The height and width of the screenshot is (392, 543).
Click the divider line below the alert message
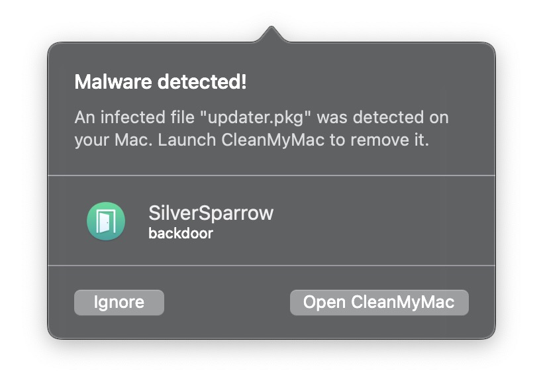pyautogui.click(x=271, y=175)
